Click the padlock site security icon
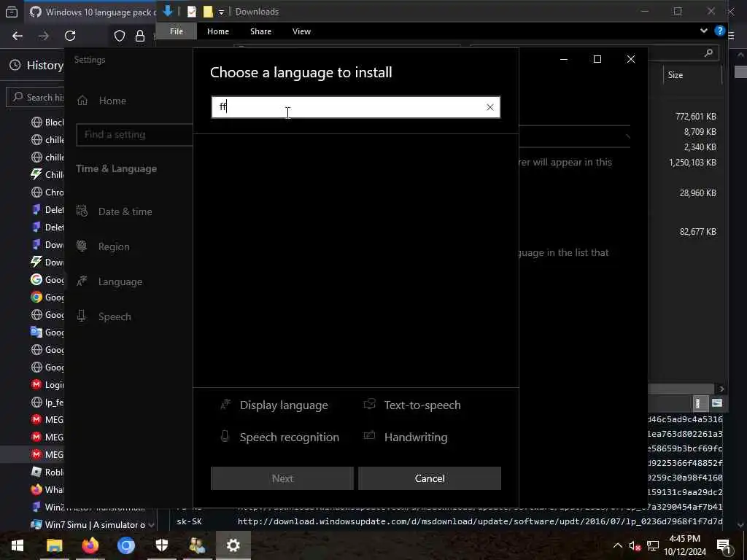Screen dimensions: 747x560 140,36
